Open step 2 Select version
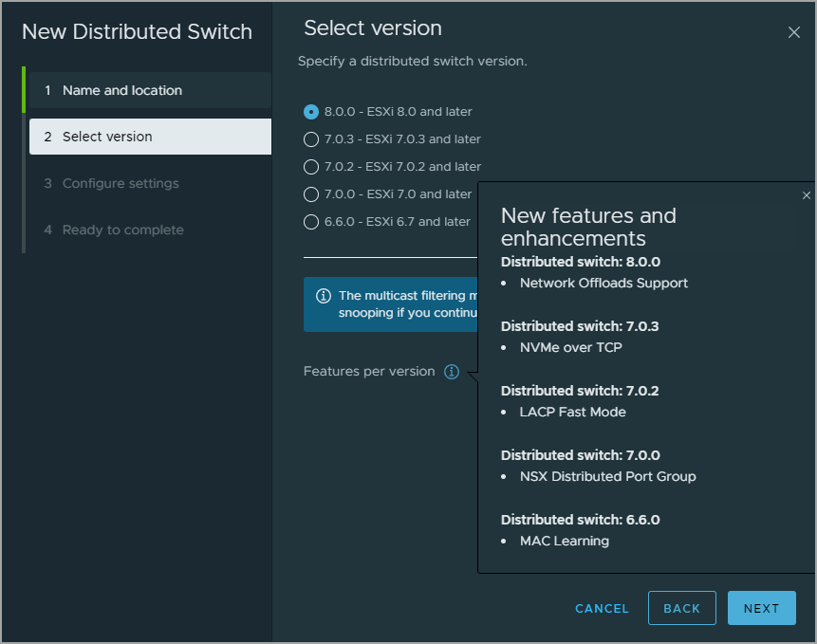 (x=150, y=137)
